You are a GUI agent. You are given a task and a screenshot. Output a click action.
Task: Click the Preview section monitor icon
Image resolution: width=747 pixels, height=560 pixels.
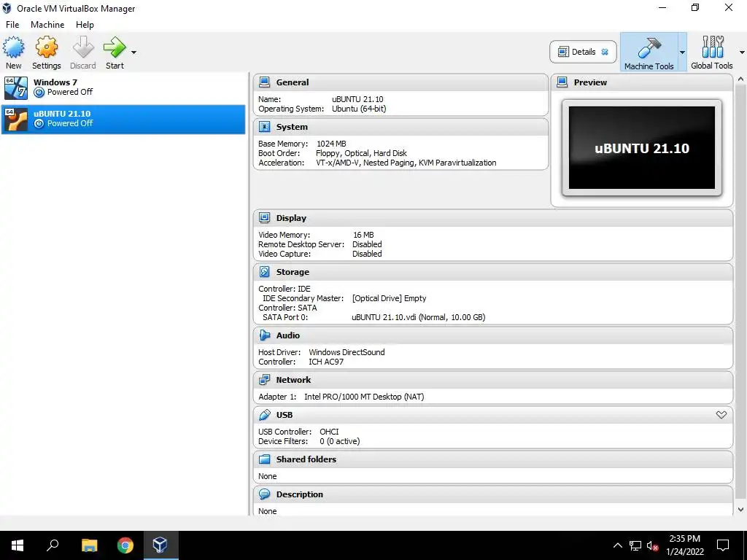[x=562, y=82]
